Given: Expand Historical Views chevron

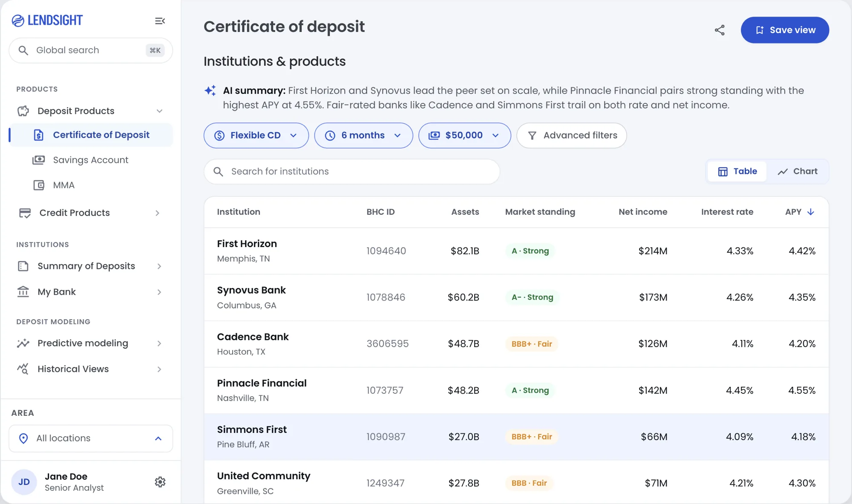Looking at the screenshot, I should (159, 369).
